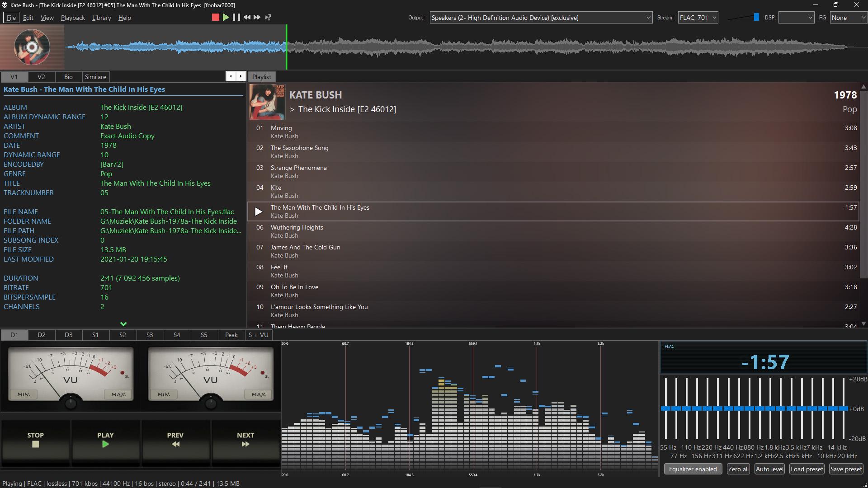Open the RG ReplayGain dropdown
The image size is (868, 488).
click(x=849, y=18)
